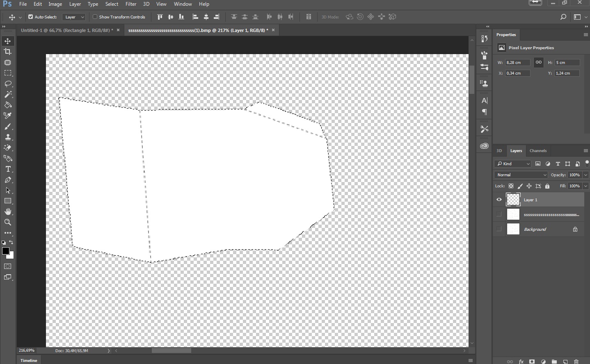Open the Kind filter dropdown
590x364 pixels.
tap(513, 164)
